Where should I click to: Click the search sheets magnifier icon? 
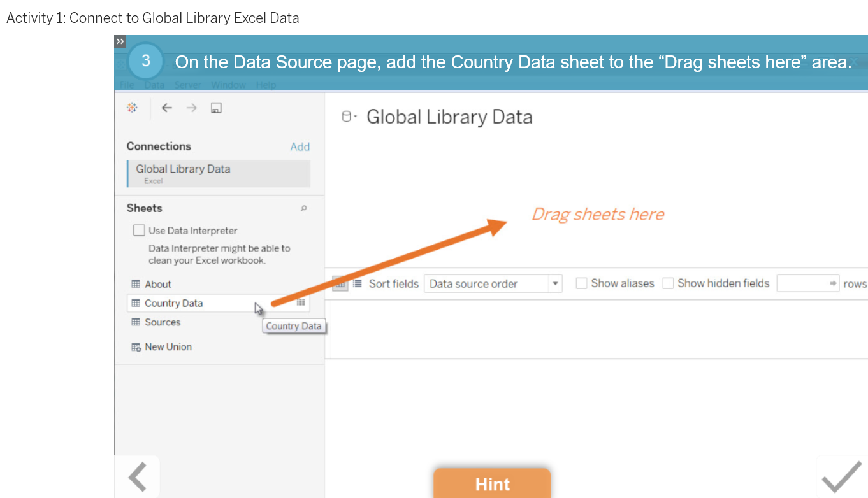click(x=304, y=208)
